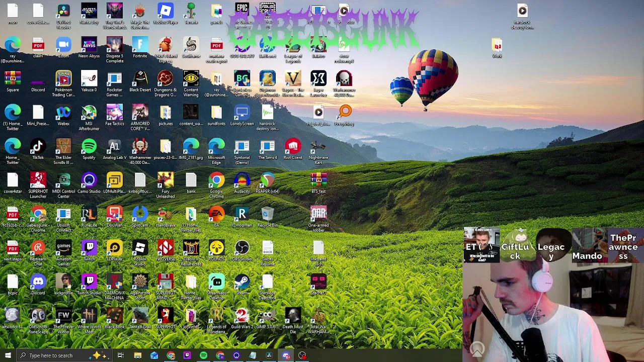Open Task View on the taskbar
Image resolution: width=644 pixels, height=362 pixels.
coord(121,355)
